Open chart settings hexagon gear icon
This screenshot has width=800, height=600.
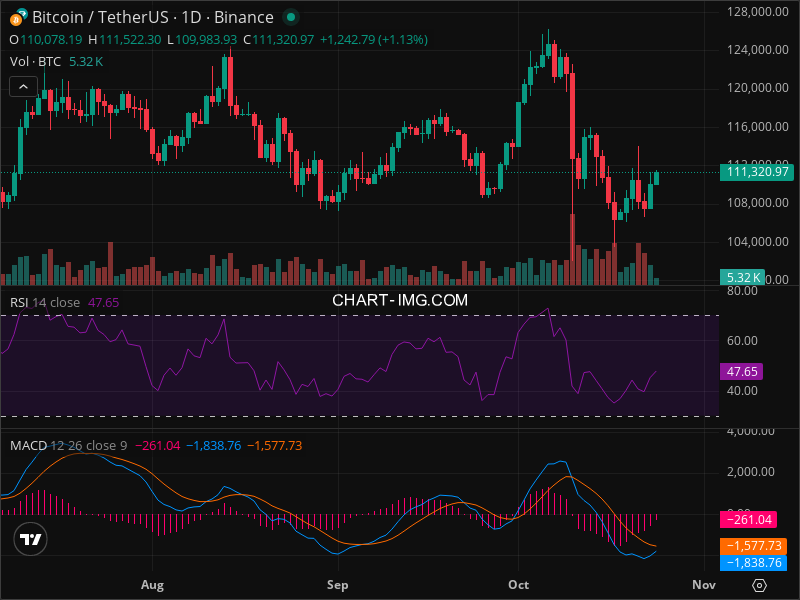(x=759, y=584)
